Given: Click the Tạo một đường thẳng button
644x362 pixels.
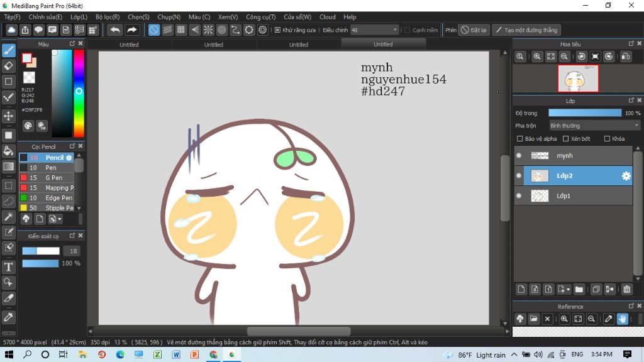Looking at the screenshot, I should [x=527, y=30].
